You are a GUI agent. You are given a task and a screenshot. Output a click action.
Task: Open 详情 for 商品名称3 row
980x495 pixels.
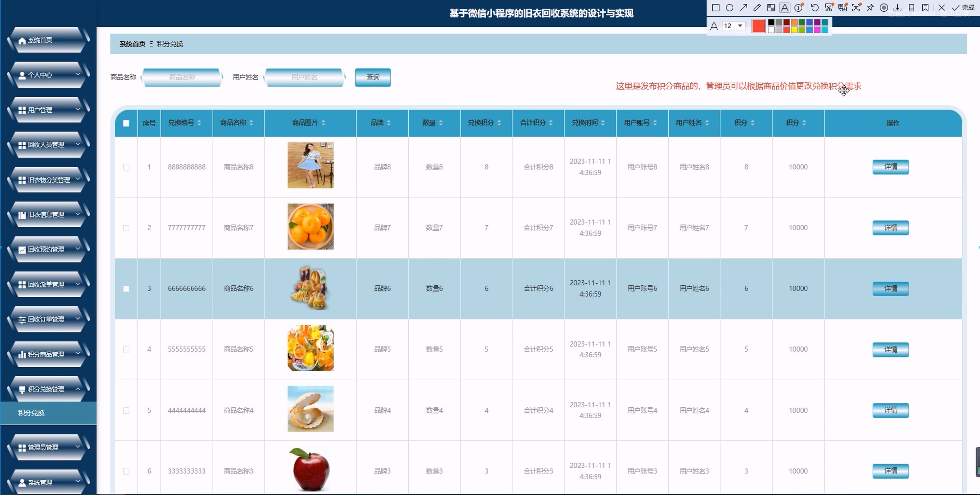(x=890, y=471)
